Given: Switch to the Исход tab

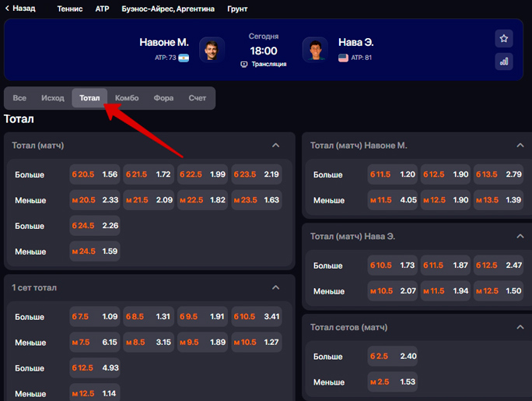Looking at the screenshot, I should (x=53, y=98).
